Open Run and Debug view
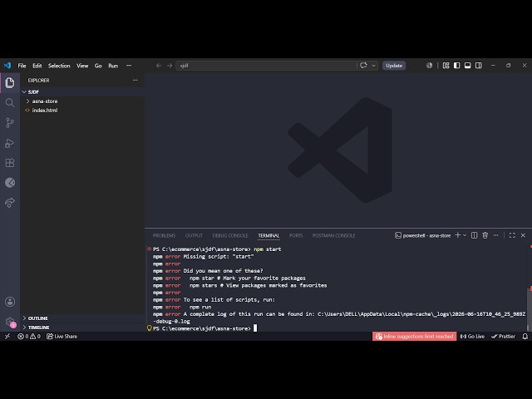Image resolution: width=532 pixels, height=399 pixels. 10,143
